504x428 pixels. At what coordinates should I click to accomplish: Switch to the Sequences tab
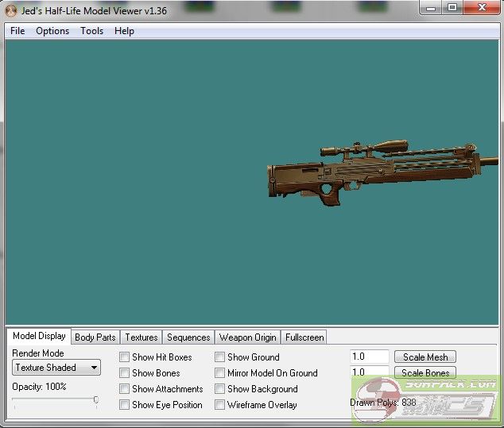click(x=188, y=337)
